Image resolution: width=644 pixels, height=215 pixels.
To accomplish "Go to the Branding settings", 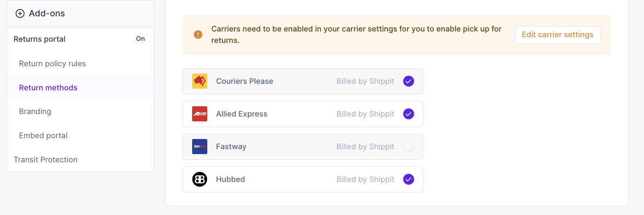I will (x=35, y=112).
